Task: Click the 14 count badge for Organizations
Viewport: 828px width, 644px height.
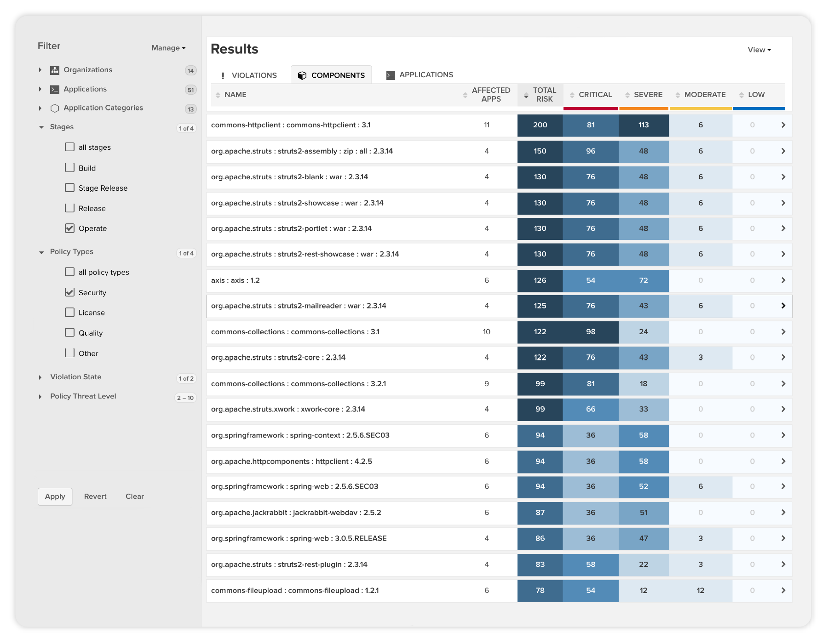Action: click(x=190, y=71)
